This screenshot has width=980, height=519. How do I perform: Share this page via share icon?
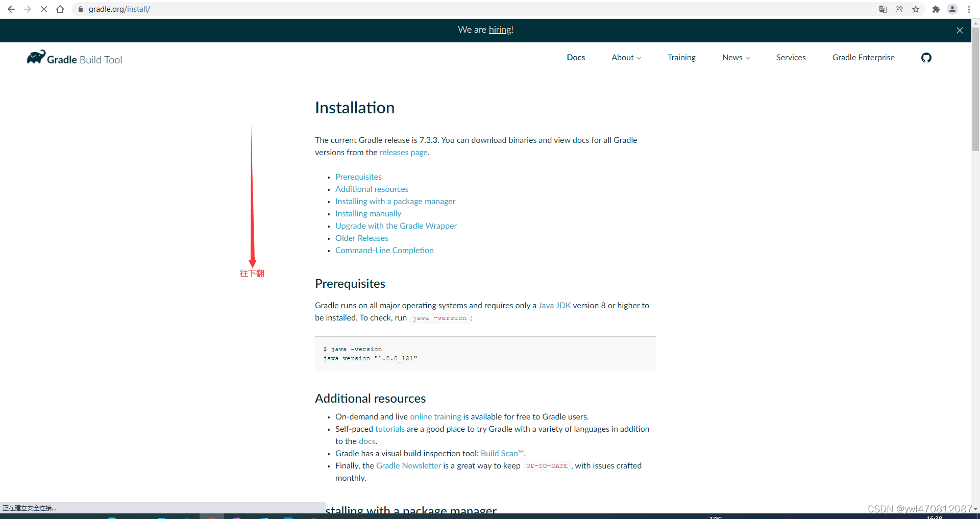point(899,9)
